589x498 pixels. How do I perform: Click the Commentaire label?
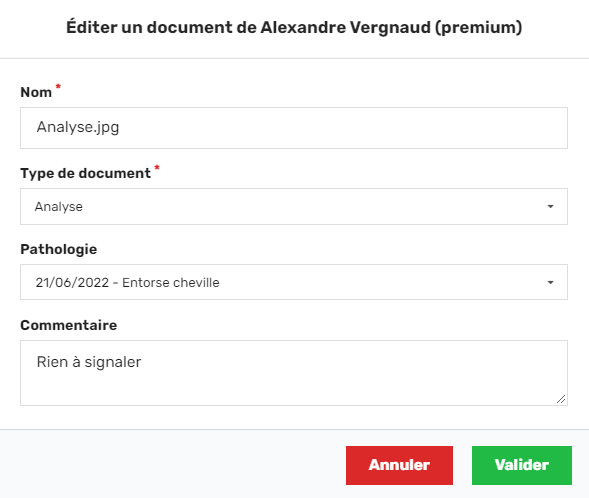(x=69, y=325)
